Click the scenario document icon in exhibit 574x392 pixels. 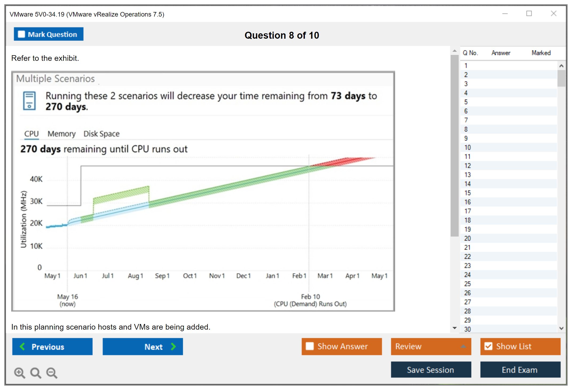click(29, 101)
